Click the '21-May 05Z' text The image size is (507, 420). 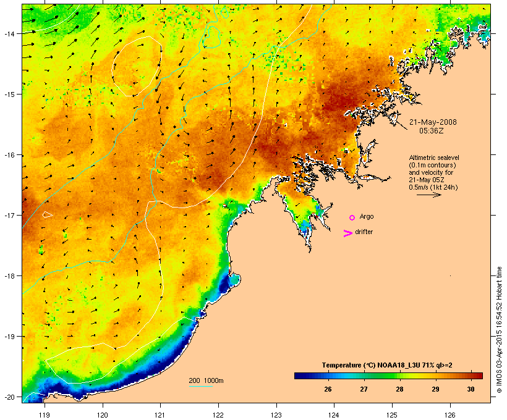[427, 180]
